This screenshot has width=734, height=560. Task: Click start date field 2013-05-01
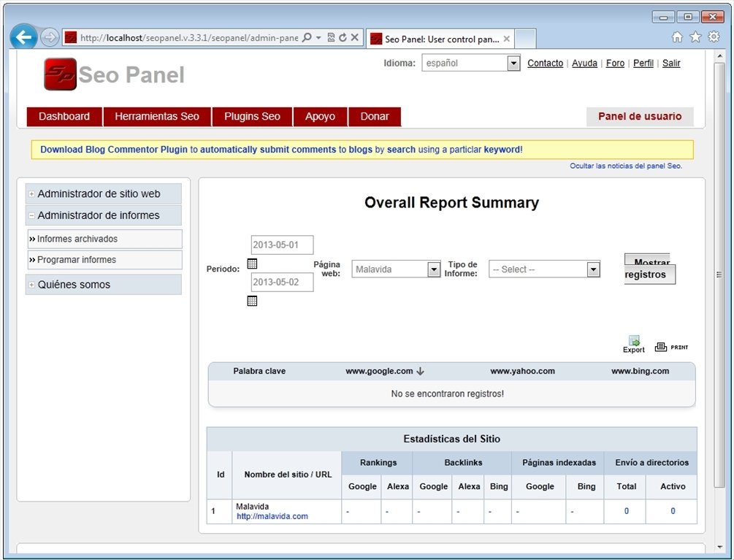click(x=282, y=245)
